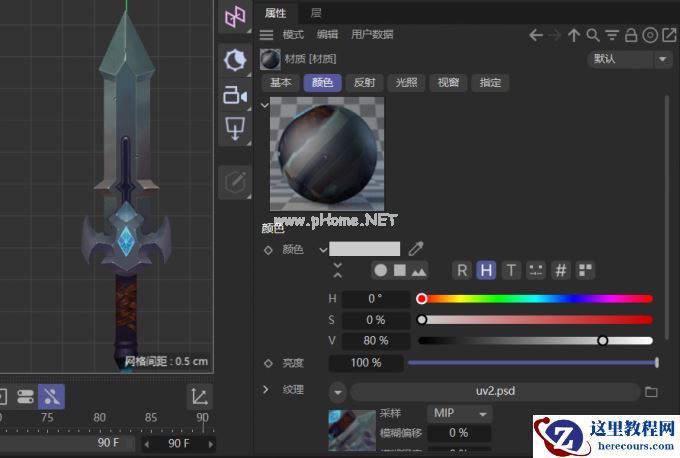Click the sun and moon light icon
The height and width of the screenshot is (458, 680).
[x=235, y=60]
